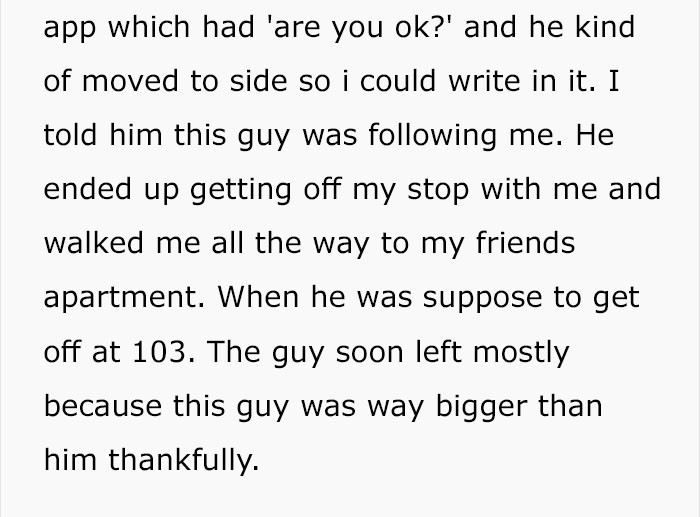This screenshot has height=517, width=700.
Task: Click the word "following"
Action: (x=440, y=136)
